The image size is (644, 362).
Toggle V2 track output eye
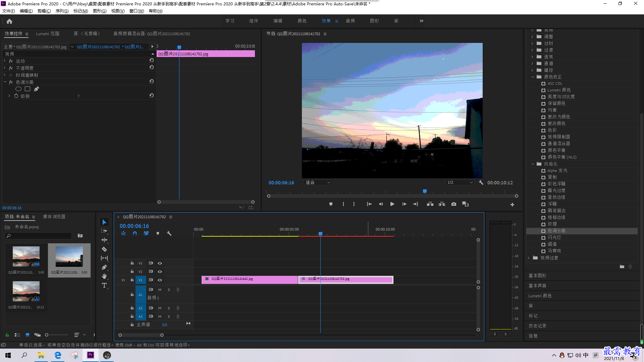tap(160, 271)
